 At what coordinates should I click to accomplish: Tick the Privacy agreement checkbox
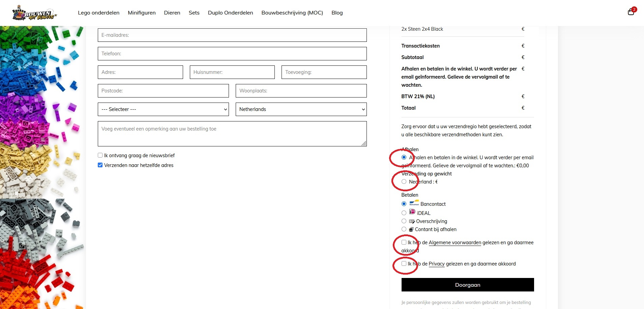click(x=404, y=263)
